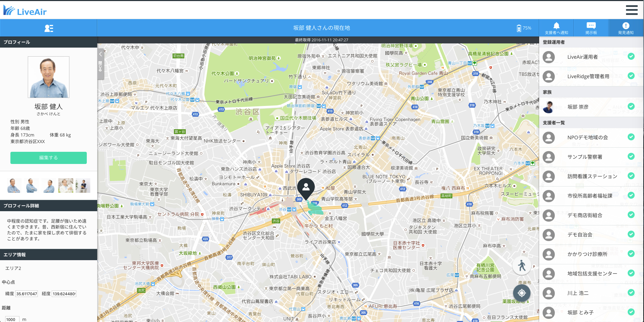Toggle the check mark for 市役所高齢者福祉課
The height and width of the screenshot is (322, 644).
631,195
